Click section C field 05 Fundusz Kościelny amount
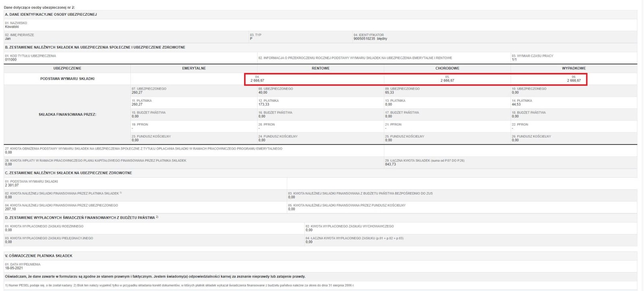644x291 pixels. [462, 207]
